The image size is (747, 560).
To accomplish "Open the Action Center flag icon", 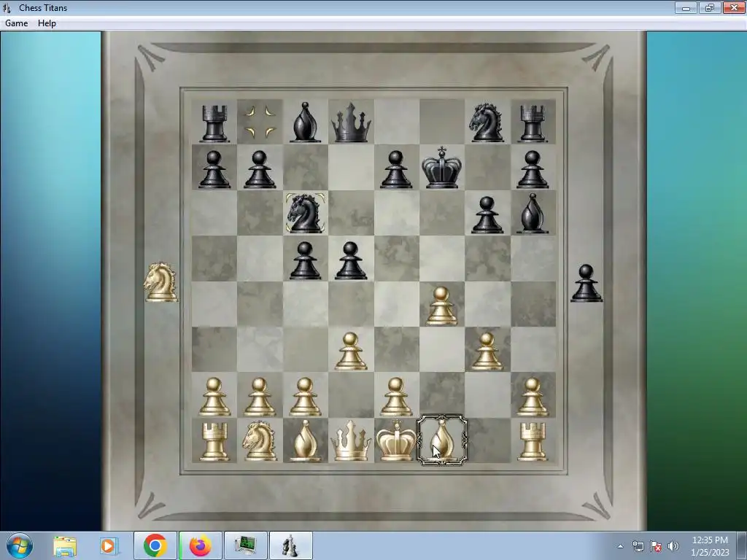I will [x=656, y=546].
